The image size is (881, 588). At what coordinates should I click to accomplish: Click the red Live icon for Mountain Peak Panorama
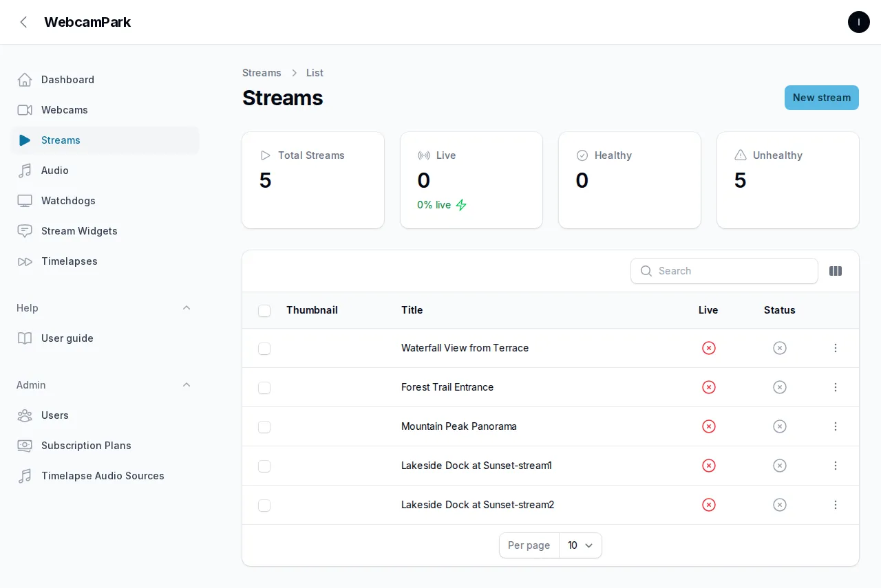coord(709,426)
